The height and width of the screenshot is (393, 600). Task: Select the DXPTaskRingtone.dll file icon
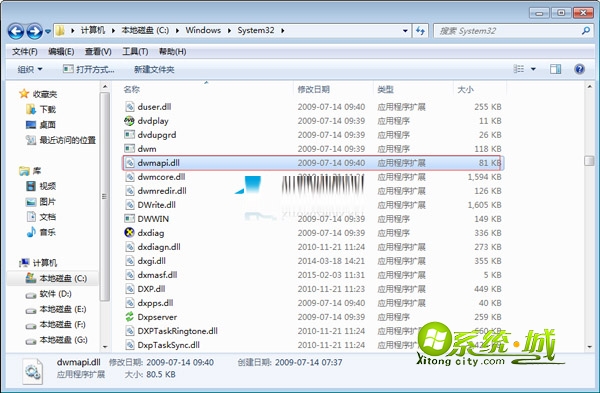click(x=130, y=331)
